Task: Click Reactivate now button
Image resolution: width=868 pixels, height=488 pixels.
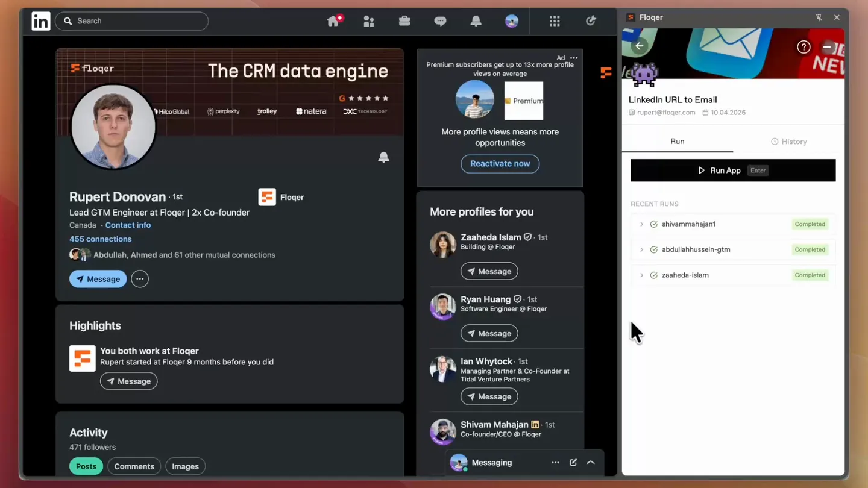Action: (x=500, y=164)
